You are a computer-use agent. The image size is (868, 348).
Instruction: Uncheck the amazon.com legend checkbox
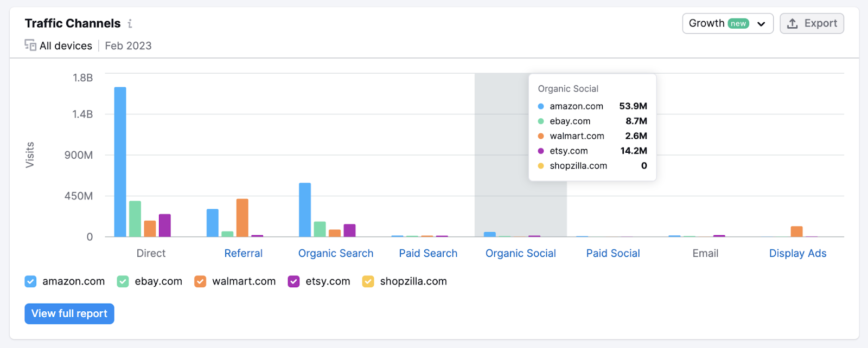coord(30,281)
